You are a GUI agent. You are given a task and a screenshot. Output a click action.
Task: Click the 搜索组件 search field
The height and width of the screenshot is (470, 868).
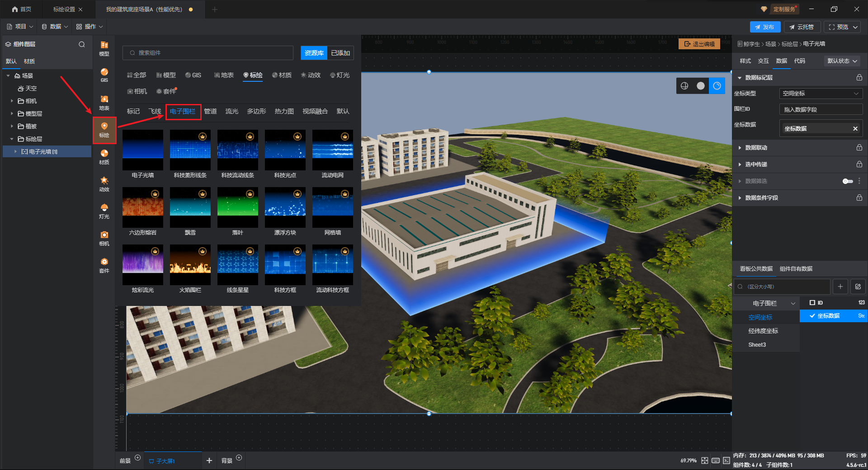208,53
